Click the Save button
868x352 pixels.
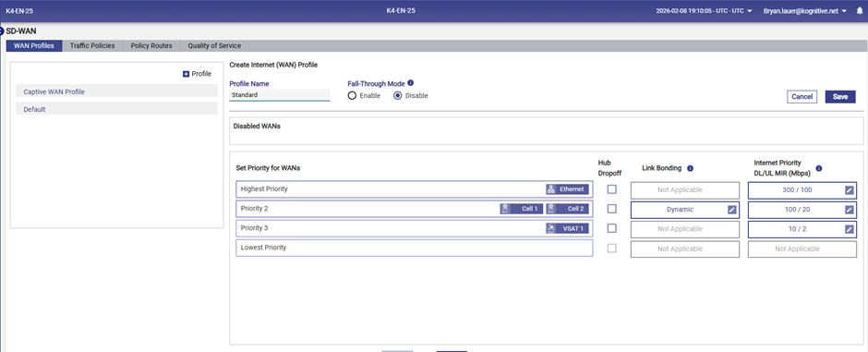[x=839, y=97]
